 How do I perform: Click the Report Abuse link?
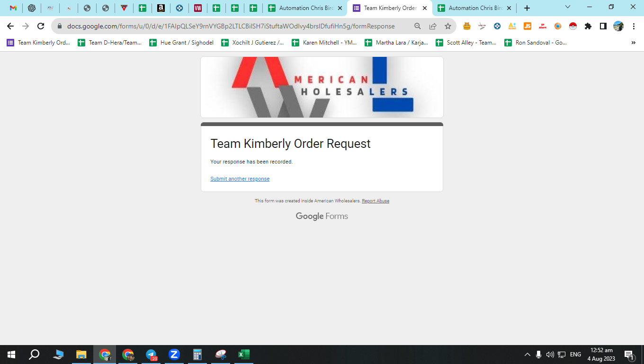376,201
